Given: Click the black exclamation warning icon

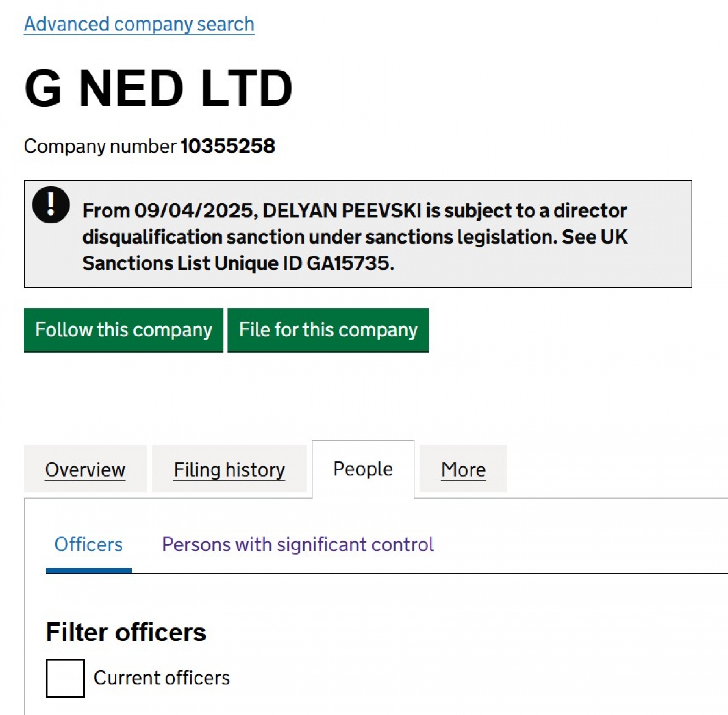Looking at the screenshot, I should [x=51, y=205].
